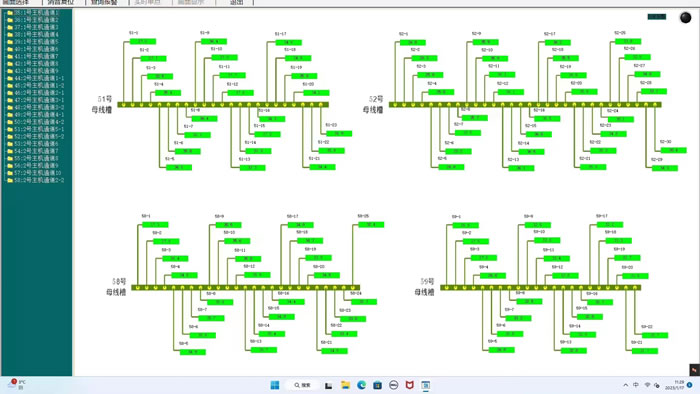
Task: Click folder icon of 35:1号主机通道1
Action: (10, 13)
